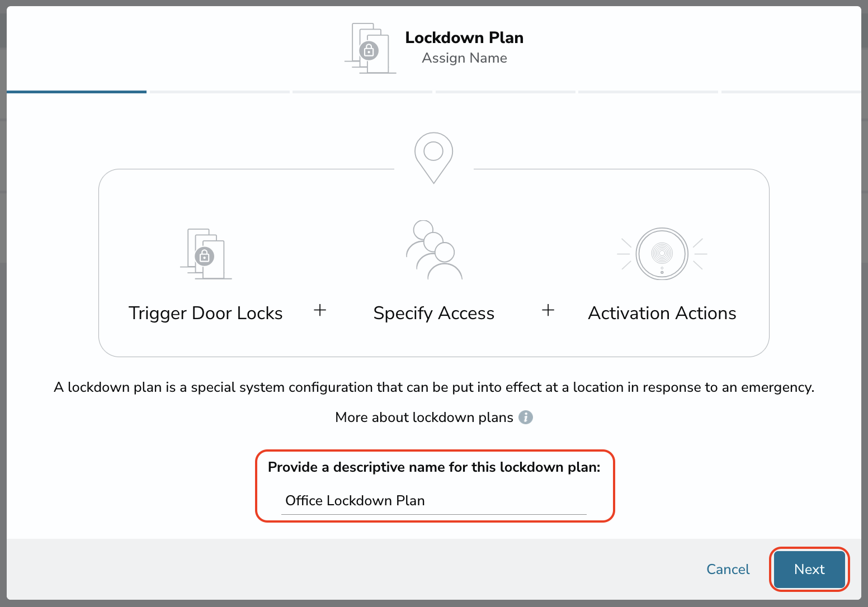The image size is (868, 607).
Task: Select the last progress step segment
Action: (791, 92)
